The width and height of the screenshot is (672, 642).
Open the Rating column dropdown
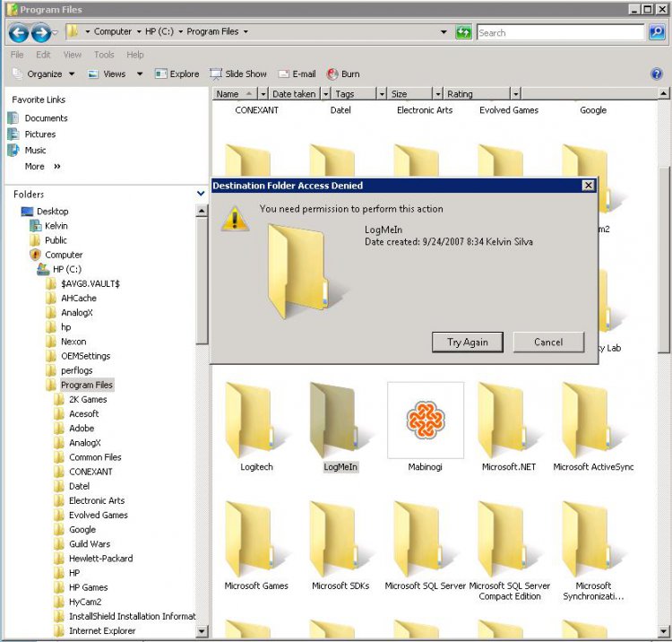point(515,94)
